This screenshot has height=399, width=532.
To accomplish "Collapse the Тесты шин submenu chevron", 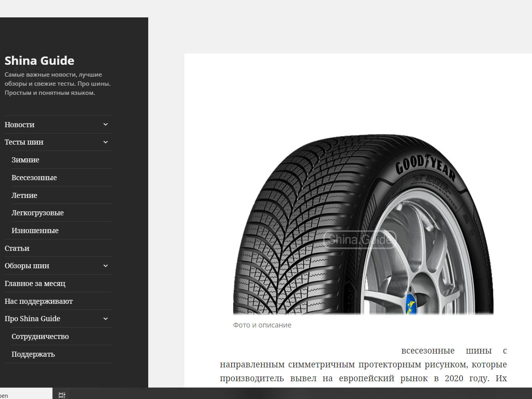I will pyautogui.click(x=106, y=142).
